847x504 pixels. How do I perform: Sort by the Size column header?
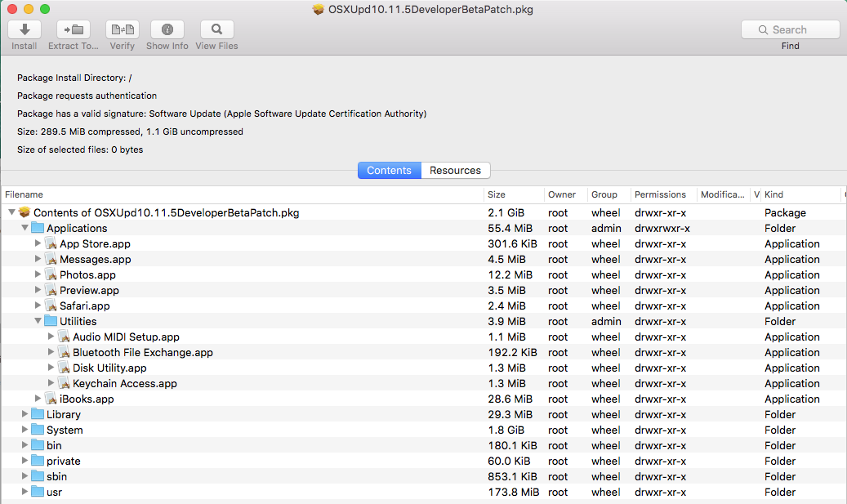(x=514, y=194)
